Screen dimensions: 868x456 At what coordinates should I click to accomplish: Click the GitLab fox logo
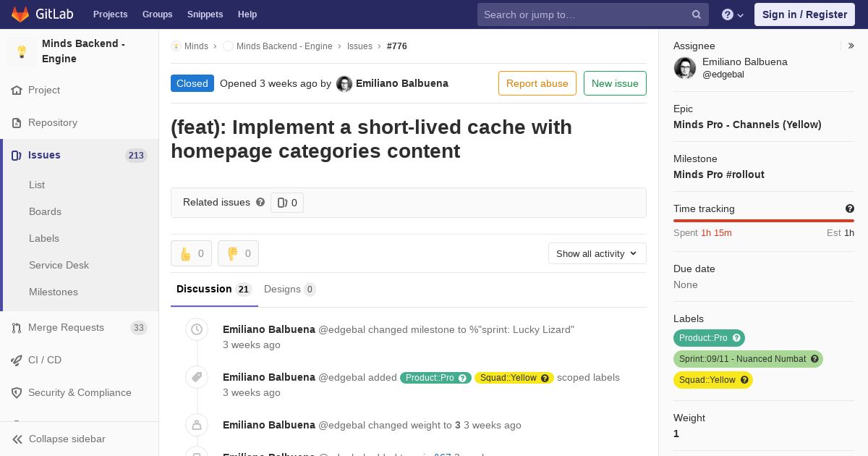[20, 14]
